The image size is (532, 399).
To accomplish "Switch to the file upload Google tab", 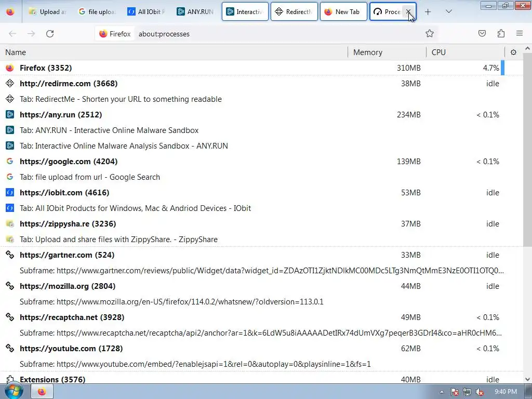I will (97, 11).
